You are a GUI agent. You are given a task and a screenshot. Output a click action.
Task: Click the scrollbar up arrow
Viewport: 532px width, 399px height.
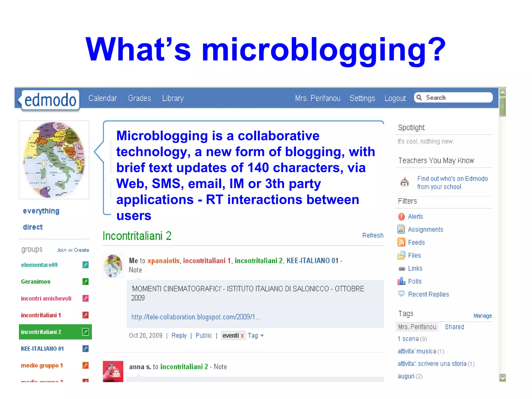(x=503, y=92)
